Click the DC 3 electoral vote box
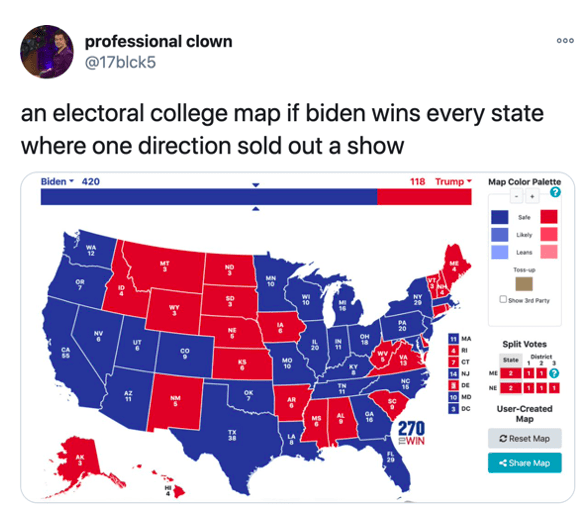This screenshot has height=515, width=587. pos(453,409)
